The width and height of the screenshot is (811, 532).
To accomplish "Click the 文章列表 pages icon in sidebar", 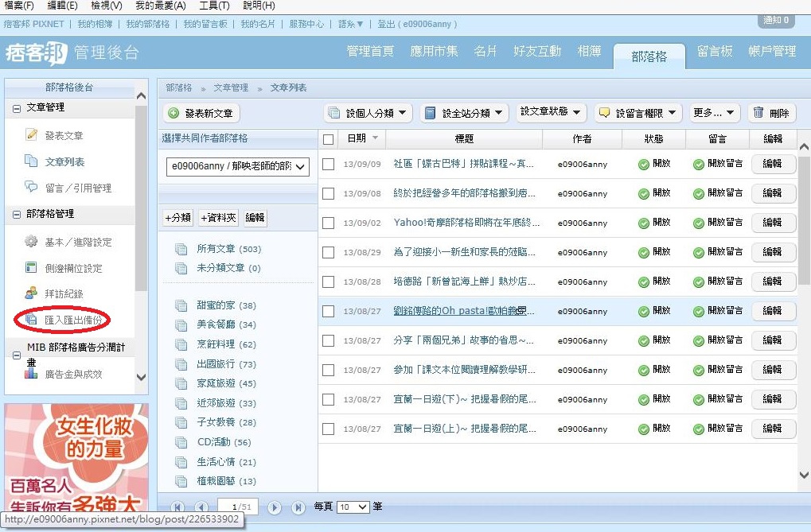I will click(x=32, y=161).
